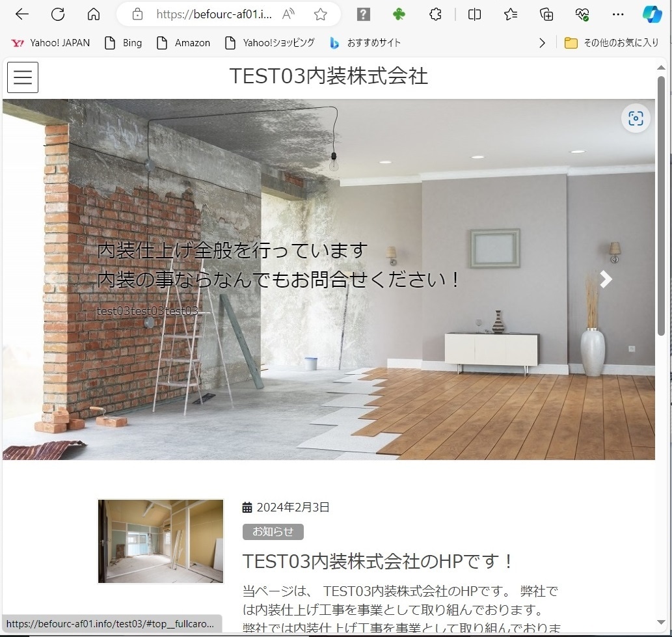
Task: Toggle the split screen view icon
Action: tap(474, 14)
